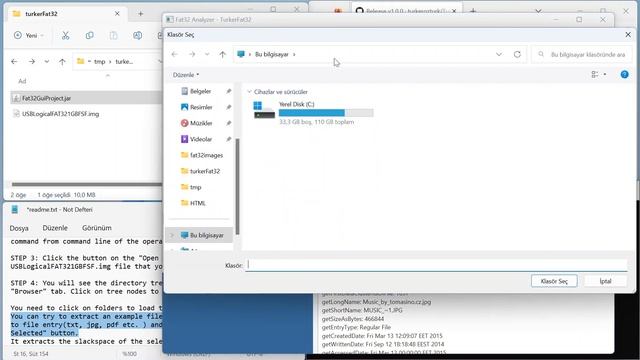Click the getLongName Music_by_tomasino.cz.jpg line

pos(376,302)
